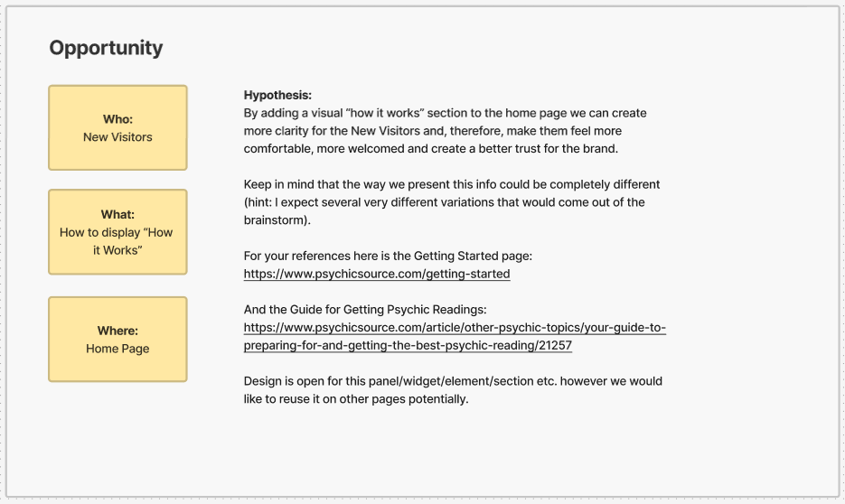
Task: Click the word "brainstorm" ending the paragraph
Action: 275,220
